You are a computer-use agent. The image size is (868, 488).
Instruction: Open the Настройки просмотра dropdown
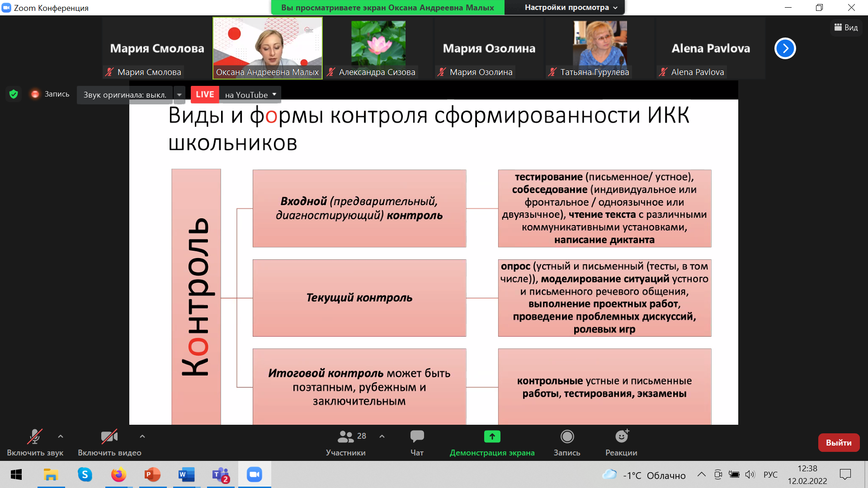564,7
